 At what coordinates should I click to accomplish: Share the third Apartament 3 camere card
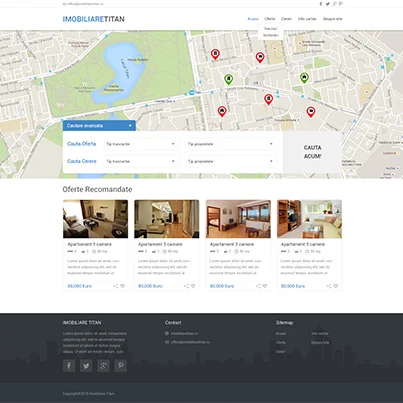coord(258,286)
